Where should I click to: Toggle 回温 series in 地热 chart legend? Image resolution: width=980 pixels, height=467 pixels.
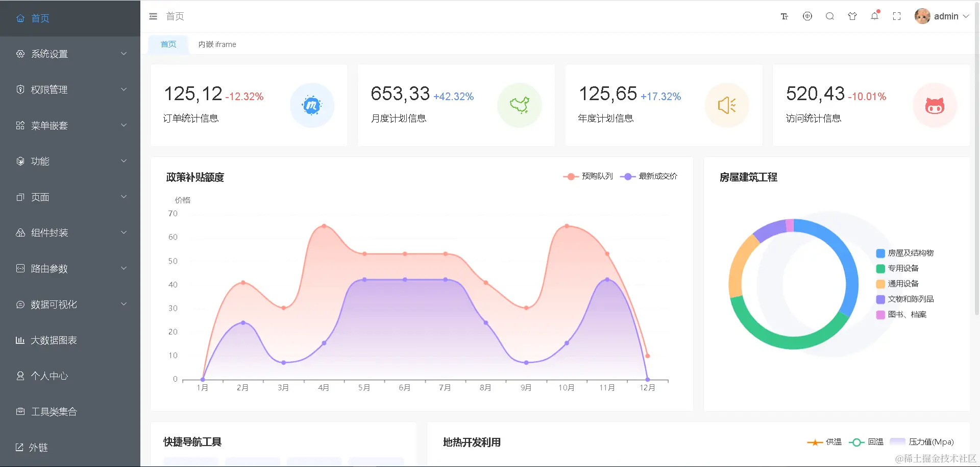[x=866, y=442]
